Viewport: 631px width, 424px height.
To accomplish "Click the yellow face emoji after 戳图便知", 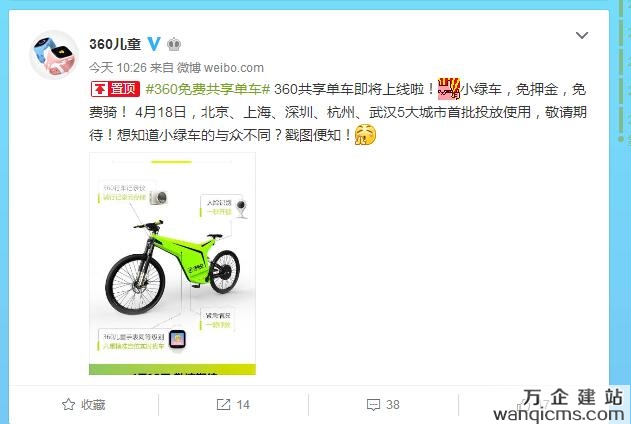I will (365, 135).
